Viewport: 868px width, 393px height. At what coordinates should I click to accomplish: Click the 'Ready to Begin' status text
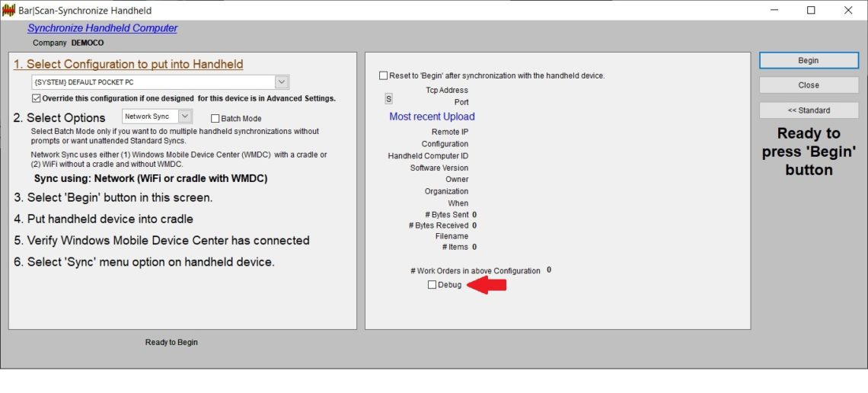[x=171, y=343]
